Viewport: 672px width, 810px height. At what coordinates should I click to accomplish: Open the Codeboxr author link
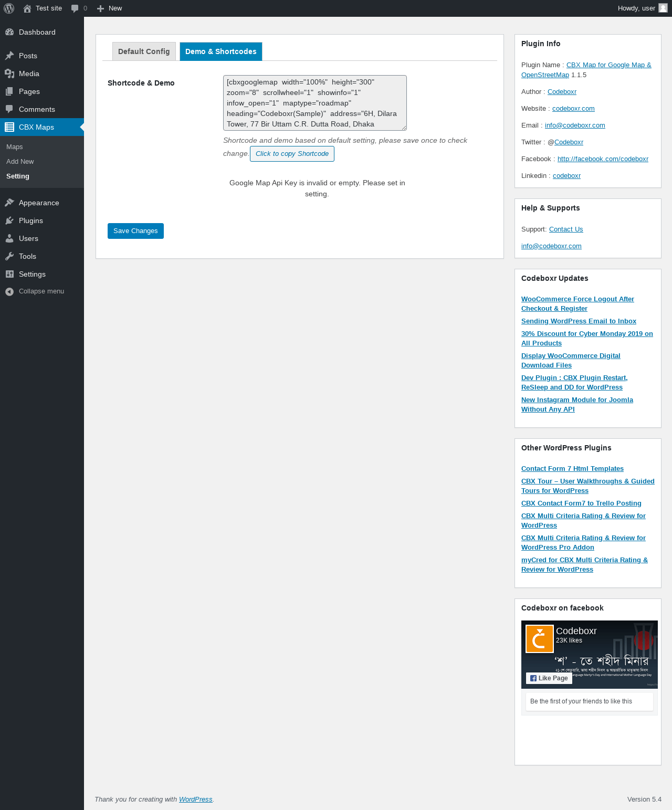(x=562, y=92)
